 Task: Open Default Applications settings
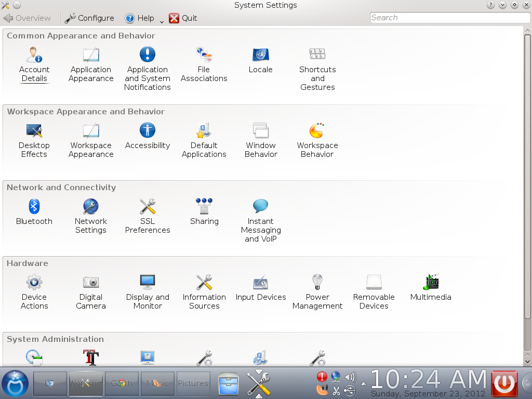coord(204,140)
